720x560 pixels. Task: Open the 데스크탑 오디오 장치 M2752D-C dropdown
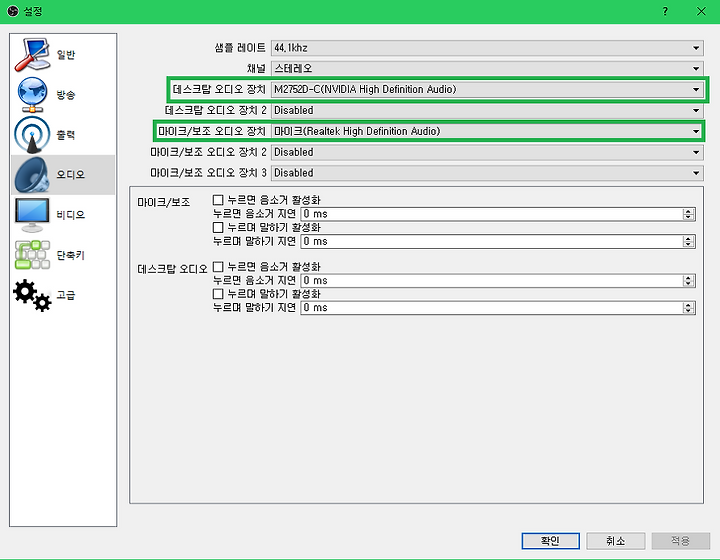487,90
